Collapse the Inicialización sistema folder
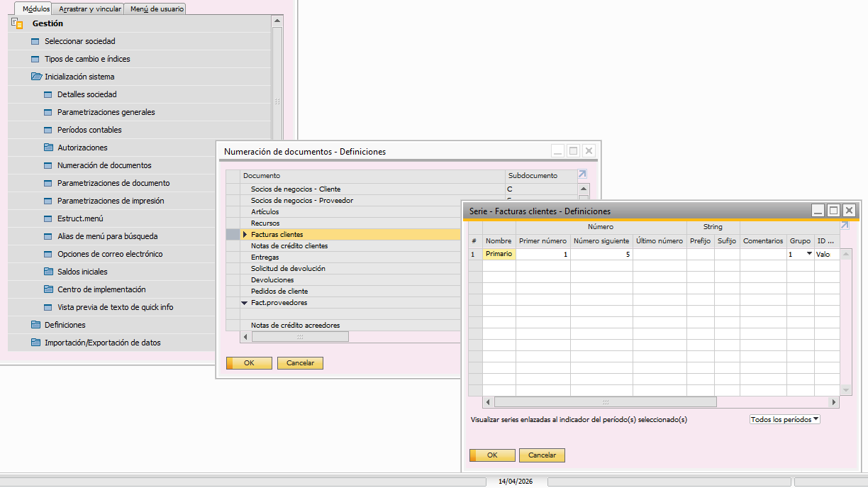868x488 pixels. (x=35, y=77)
